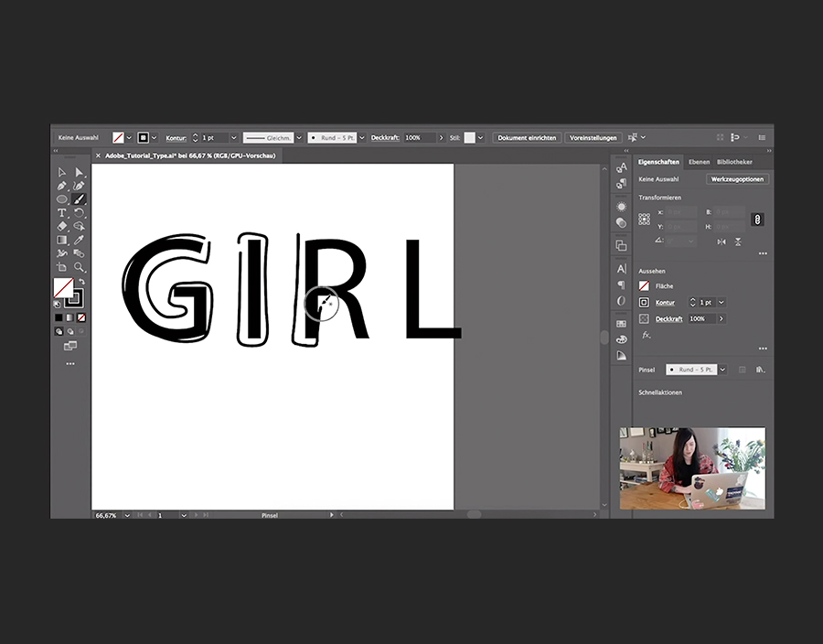
Task: Select the Gradient tool
Action: click(x=62, y=240)
